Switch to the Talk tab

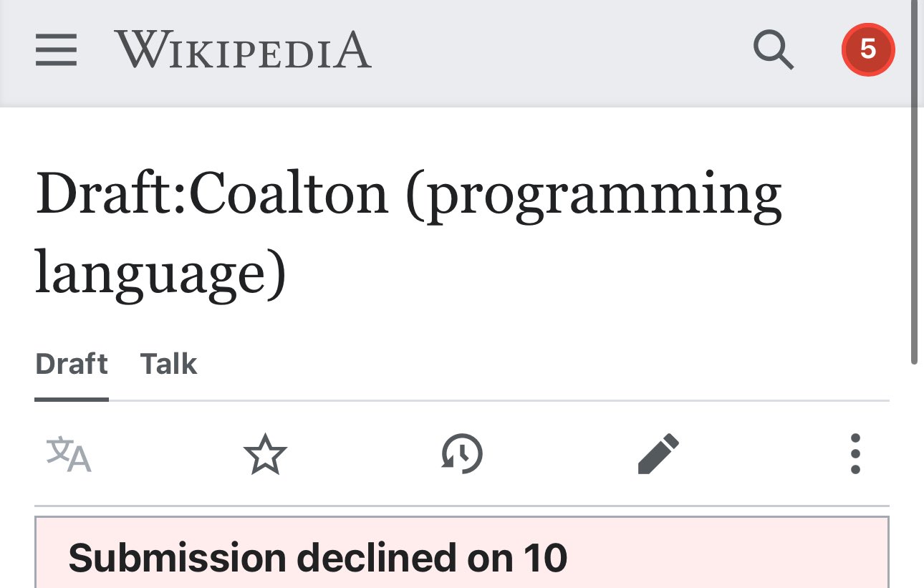(168, 364)
